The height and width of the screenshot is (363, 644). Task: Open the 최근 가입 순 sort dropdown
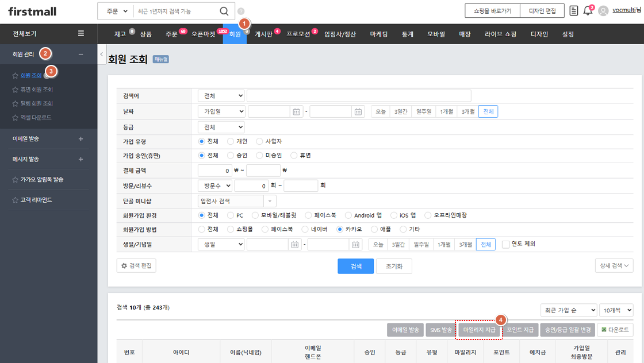point(569,311)
